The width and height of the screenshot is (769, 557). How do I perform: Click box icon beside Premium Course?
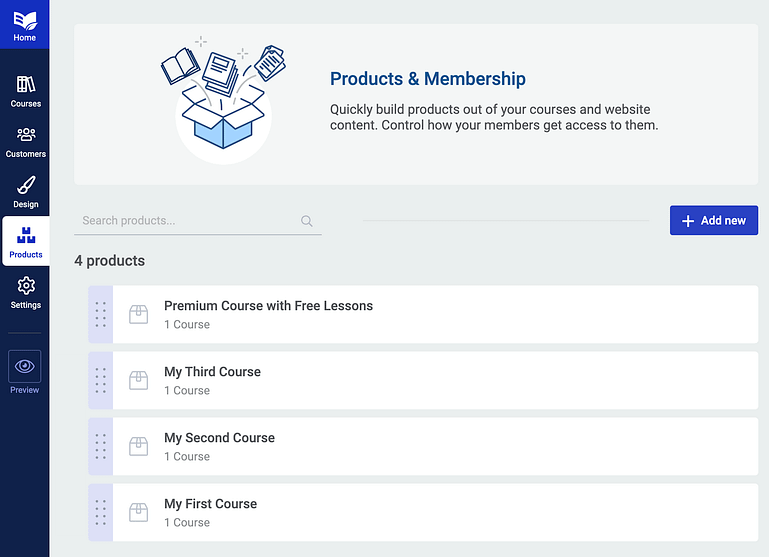(x=138, y=314)
